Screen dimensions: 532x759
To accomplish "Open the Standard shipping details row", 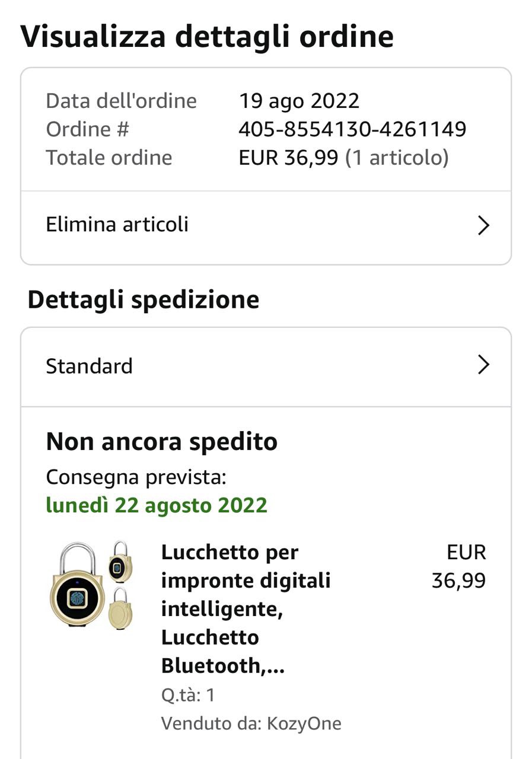I will [266, 366].
